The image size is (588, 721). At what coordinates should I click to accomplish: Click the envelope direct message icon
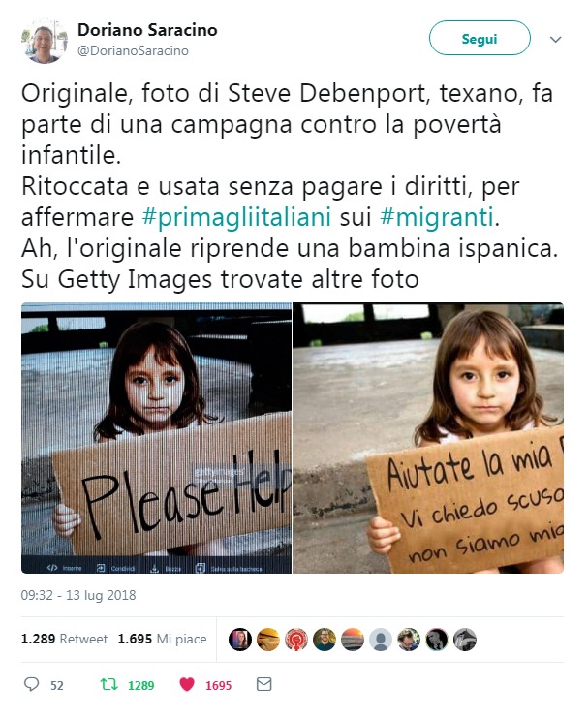263,684
